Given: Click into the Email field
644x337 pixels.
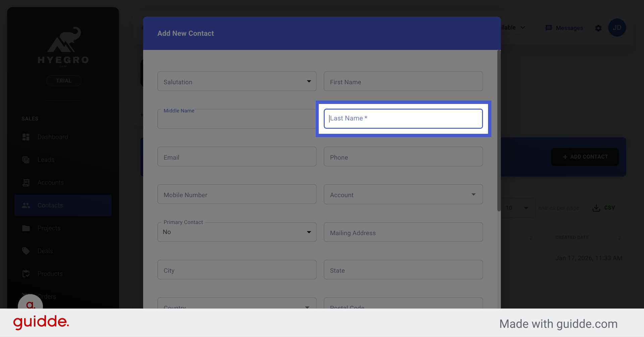Looking at the screenshot, I should tap(237, 157).
